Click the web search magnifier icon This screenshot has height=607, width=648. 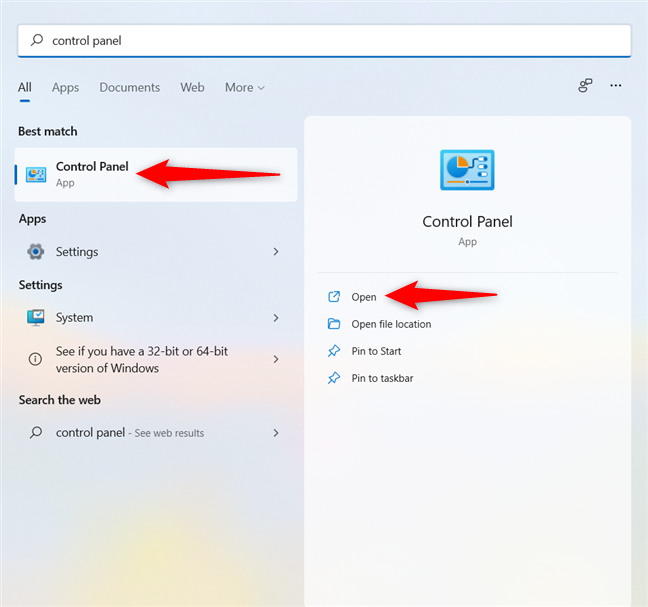(x=36, y=433)
